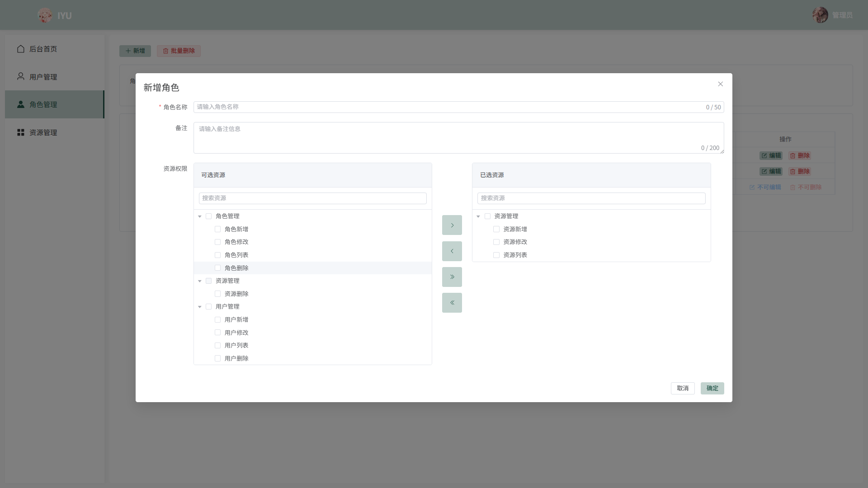Focus the 角色名称 input field
The height and width of the screenshot is (488, 868).
[458, 107]
